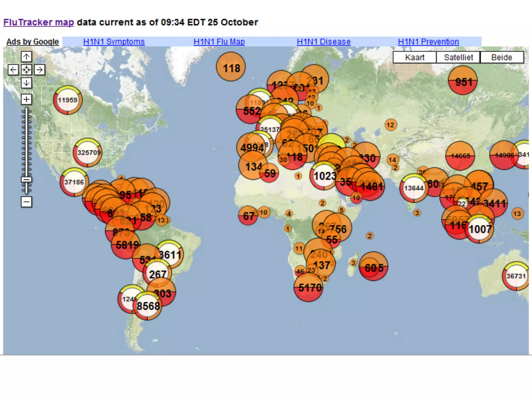Viewport: 532px width, 399px height.
Task: Click the 36731 marker over Australia
Action: (516, 276)
